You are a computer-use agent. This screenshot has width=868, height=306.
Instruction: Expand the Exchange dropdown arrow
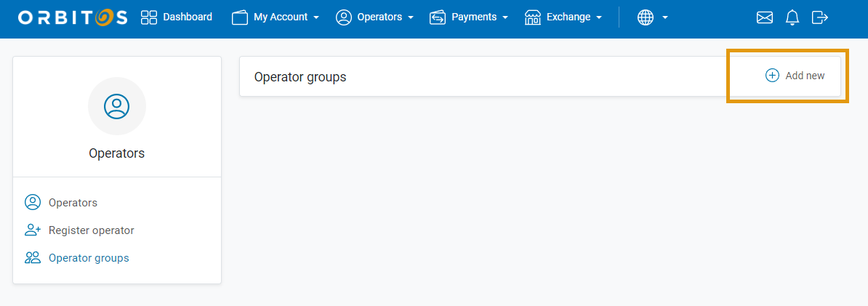(599, 17)
